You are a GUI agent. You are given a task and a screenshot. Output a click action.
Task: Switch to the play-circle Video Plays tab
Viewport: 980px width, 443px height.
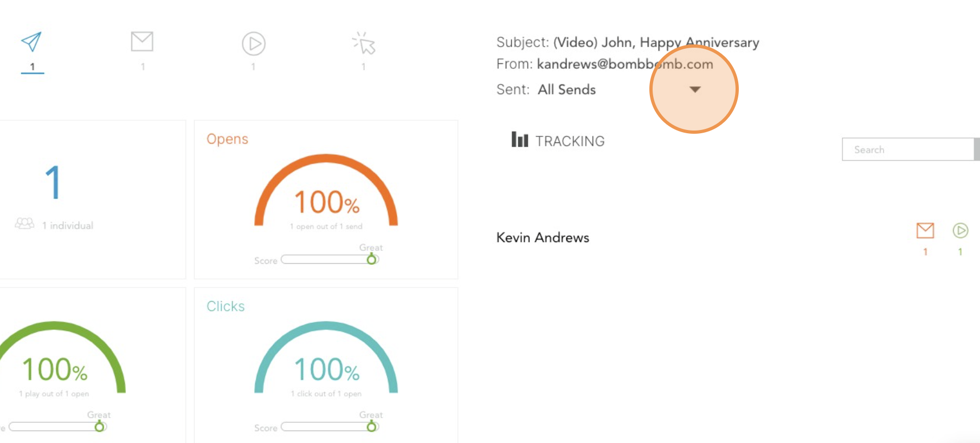[253, 44]
